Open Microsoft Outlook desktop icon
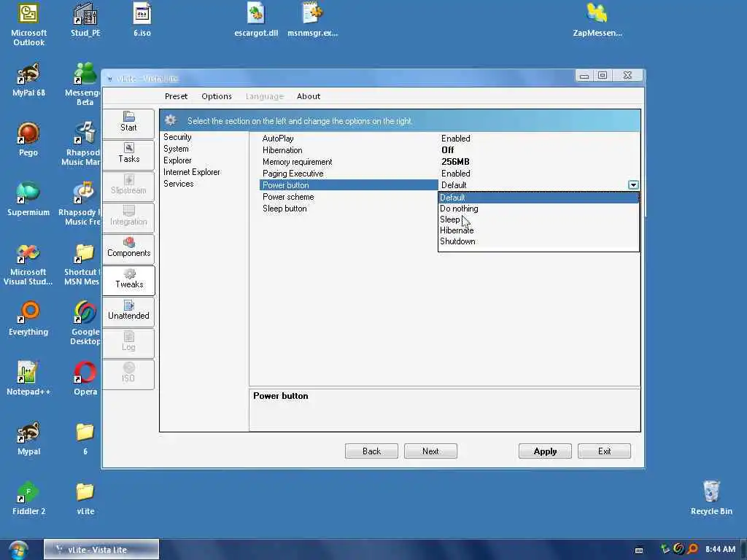This screenshot has width=747, height=560. 28,24
